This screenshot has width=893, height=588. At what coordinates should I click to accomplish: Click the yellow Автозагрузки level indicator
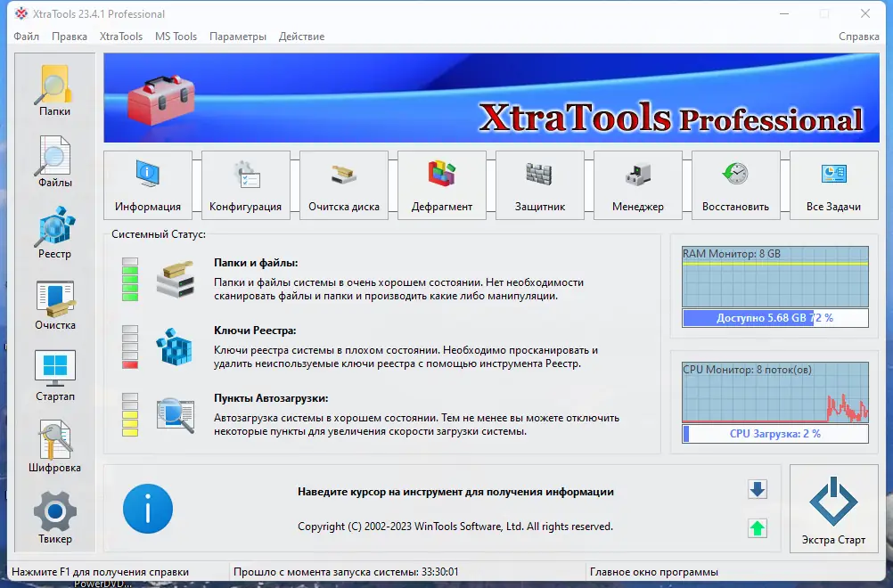pos(130,415)
